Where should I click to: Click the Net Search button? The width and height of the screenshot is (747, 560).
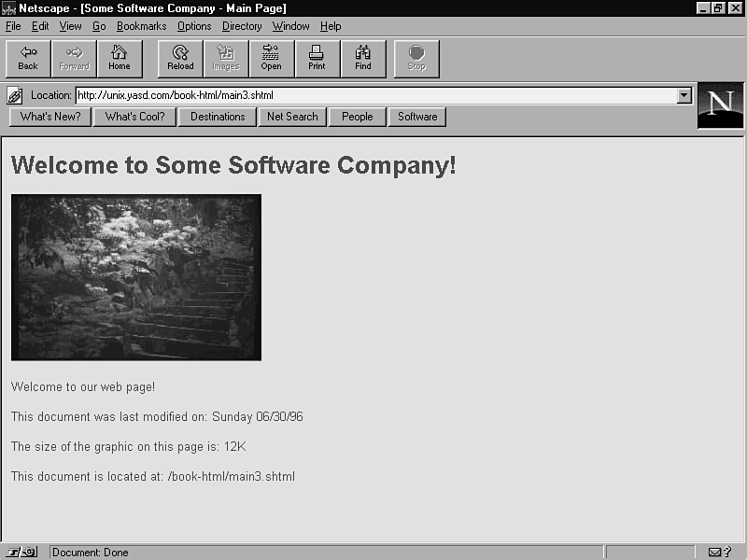[x=292, y=117]
